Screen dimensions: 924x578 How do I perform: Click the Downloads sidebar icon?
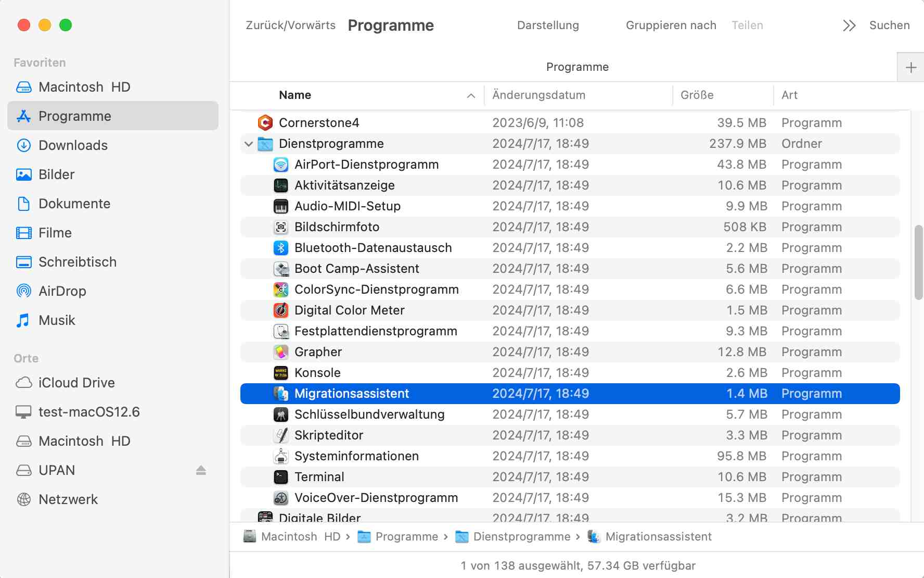[24, 145]
